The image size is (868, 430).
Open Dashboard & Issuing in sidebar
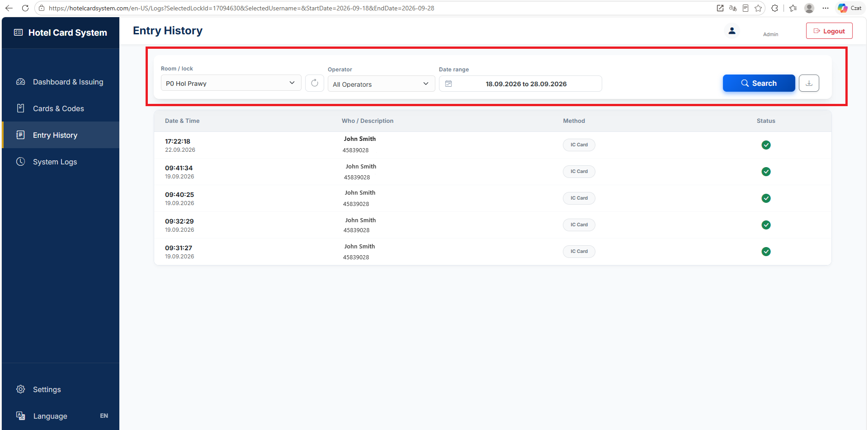(61, 82)
